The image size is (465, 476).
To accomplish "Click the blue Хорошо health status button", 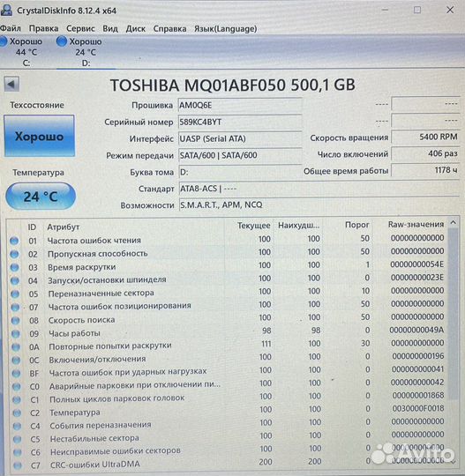I will [39, 136].
